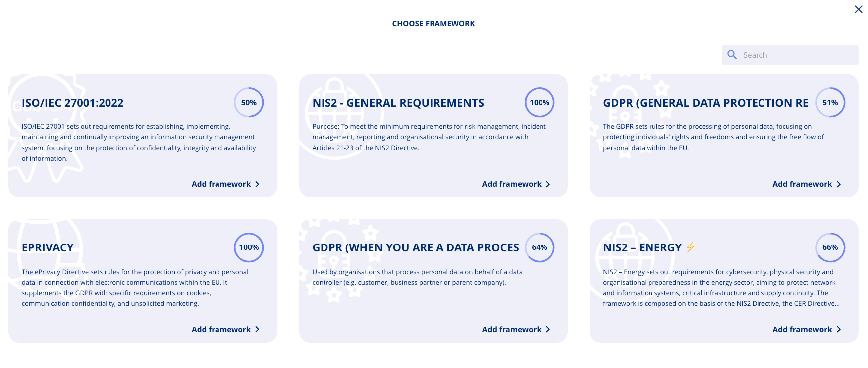Viewport: 868px width, 368px height.
Task: Select the NIS2 – ENERGY card heading
Action: [642, 248]
